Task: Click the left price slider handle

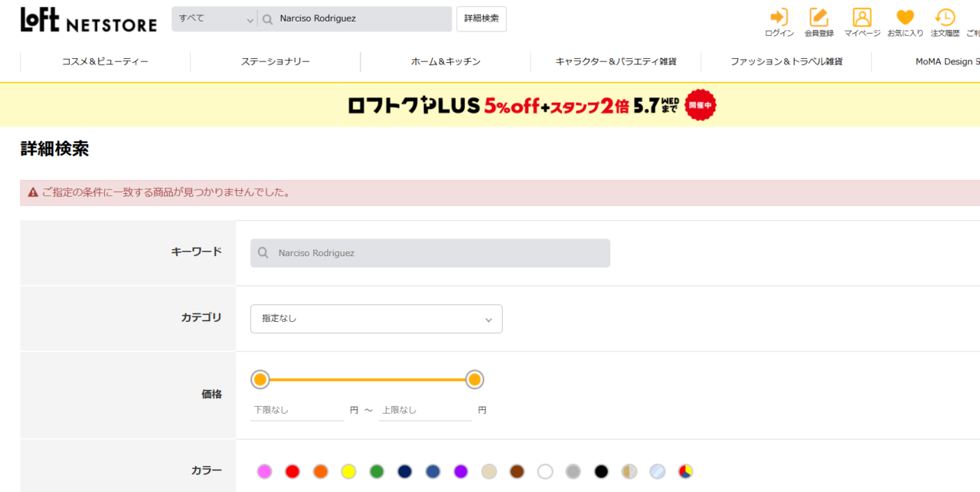Action: [x=260, y=379]
